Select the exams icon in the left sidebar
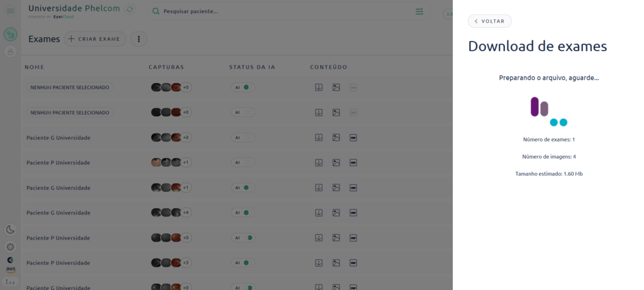The image size is (644, 290). [10, 34]
